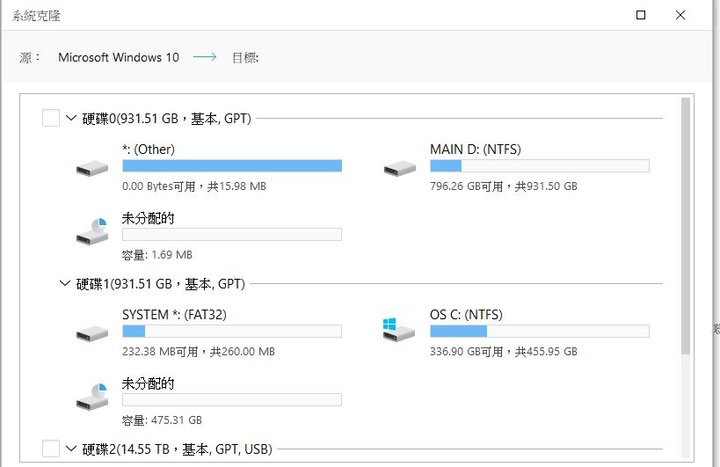Click the source-to-target arrow icon
Viewport: 720px width, 467px height.
[205, 57]
